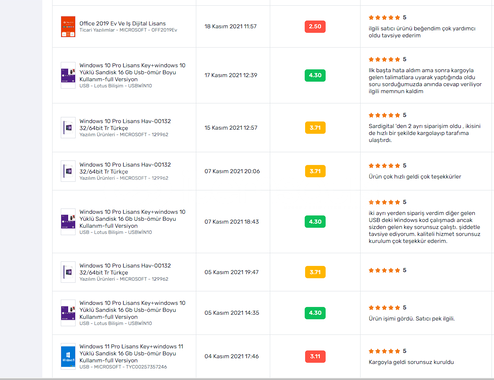Click the yellow 3.71 badge dated 05 Kasım 19:47
494x380 pixels.
[x=315, y=272]
